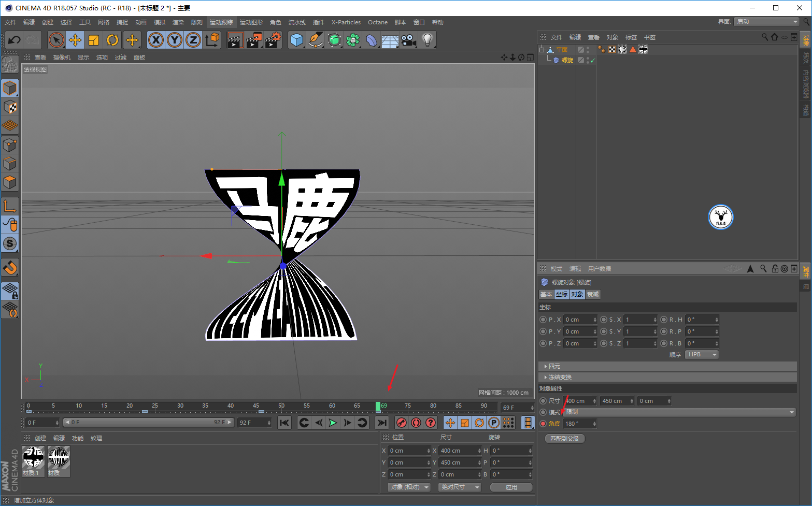Select the 材质.1 material thumbnail

pos(34,461)
